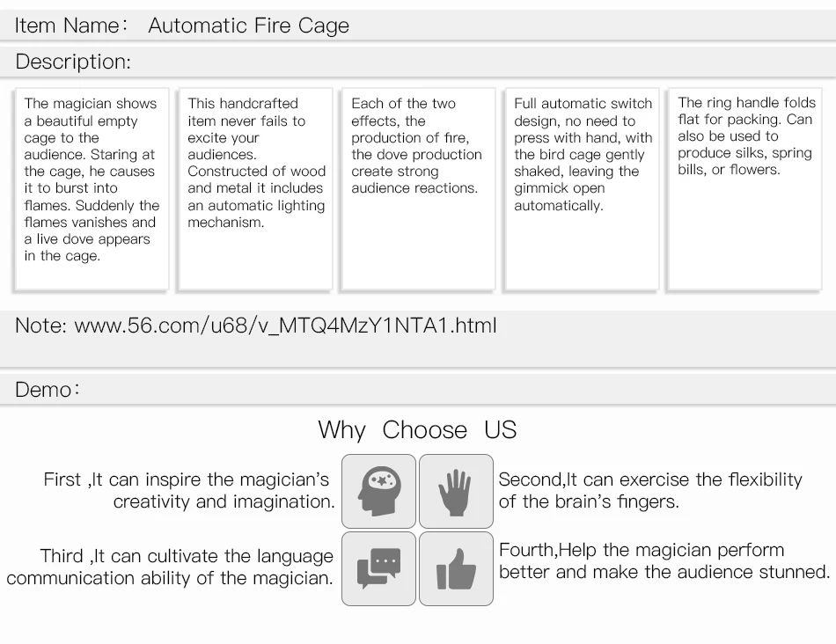836x644 pixels.
Task: Select the Item Name header bar
Action: click(418, 25)
